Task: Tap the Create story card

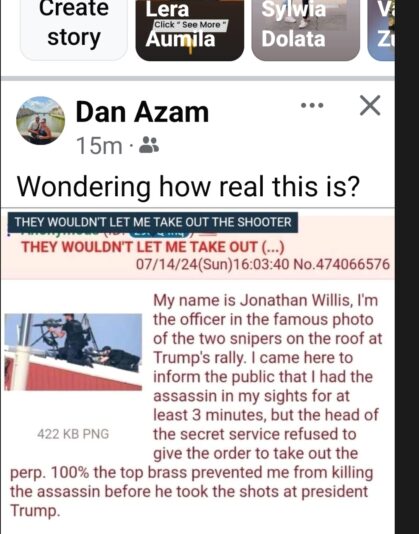Action: click(74, 30)
